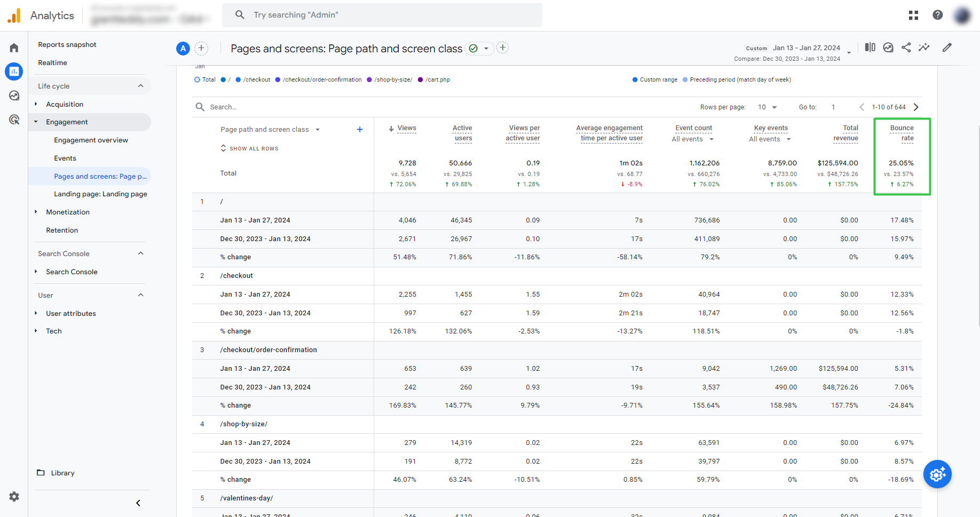980x517 pixels.
Task: Open the Insights icon in toolbar
Action: tap(888, 47)
